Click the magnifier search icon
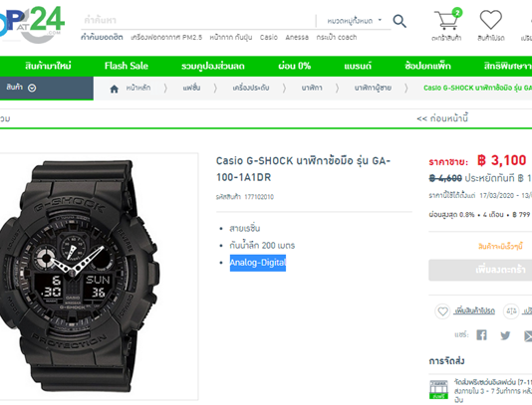The image size is (532, 405). (399, 21)
